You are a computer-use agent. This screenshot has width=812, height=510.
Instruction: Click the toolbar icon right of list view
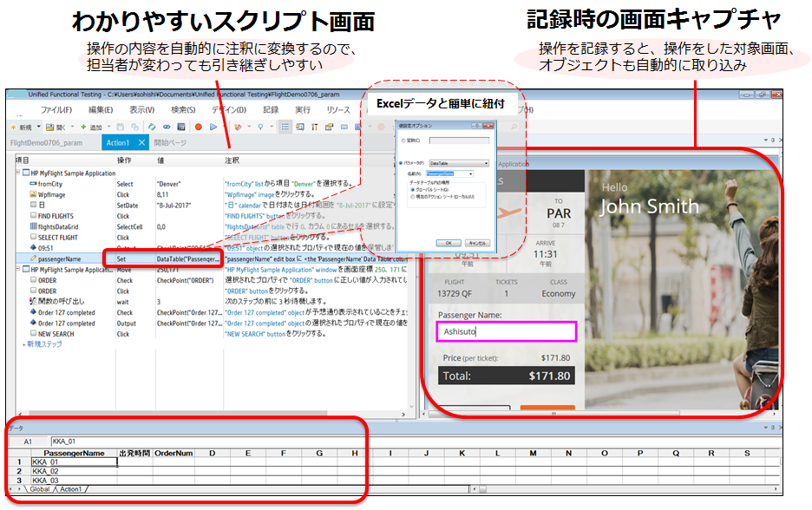click(x=300, y=127)
